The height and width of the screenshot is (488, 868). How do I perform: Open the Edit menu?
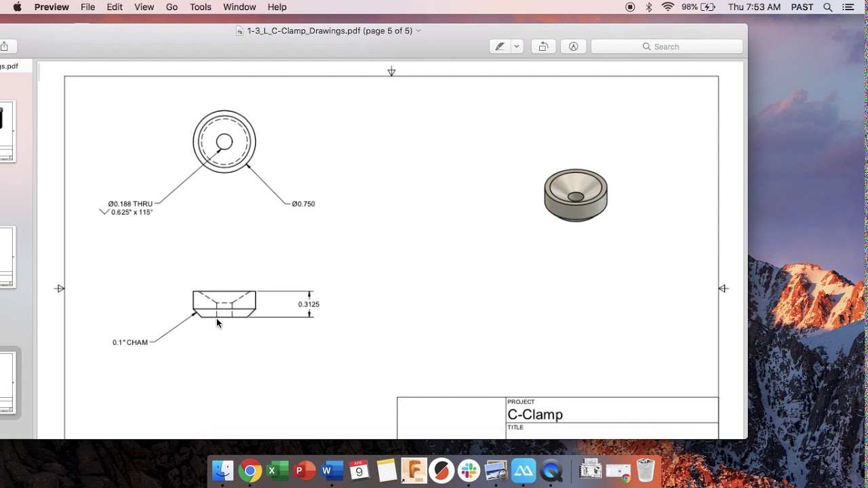tap(115, 7)
